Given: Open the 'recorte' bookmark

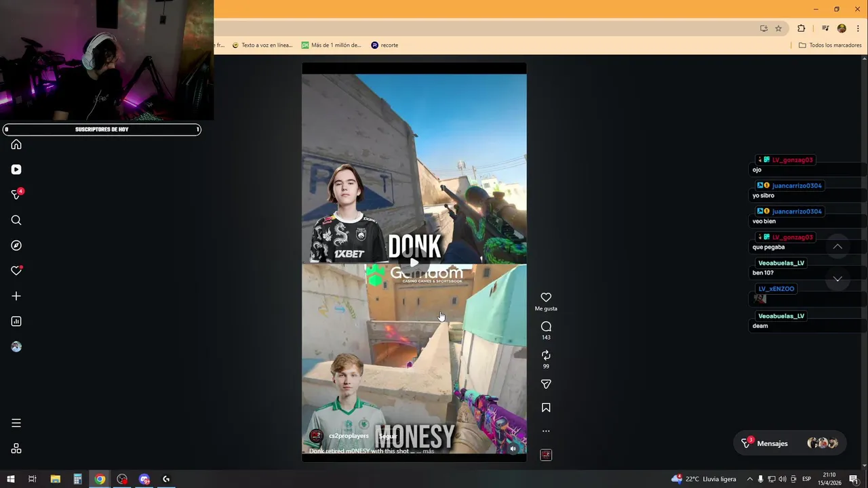Looking at the screenshot, I should point(384,45).
